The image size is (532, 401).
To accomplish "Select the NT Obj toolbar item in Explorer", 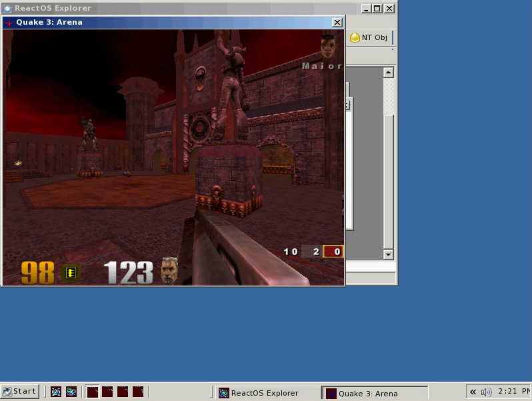I will pos(369,37).
